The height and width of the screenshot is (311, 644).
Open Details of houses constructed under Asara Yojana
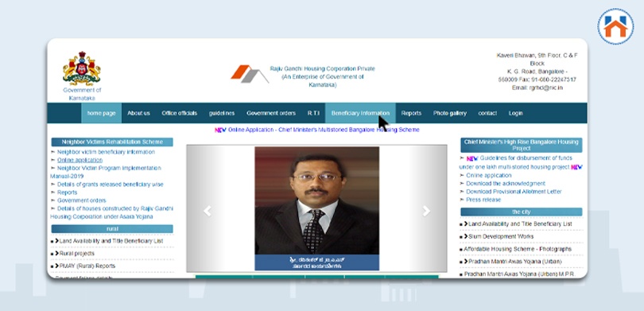(x=112, y=212)
